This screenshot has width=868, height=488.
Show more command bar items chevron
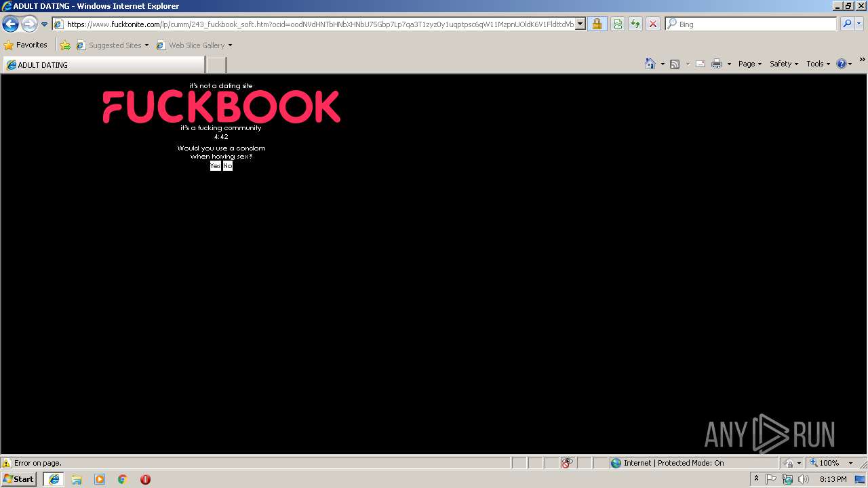click(862, 60)
